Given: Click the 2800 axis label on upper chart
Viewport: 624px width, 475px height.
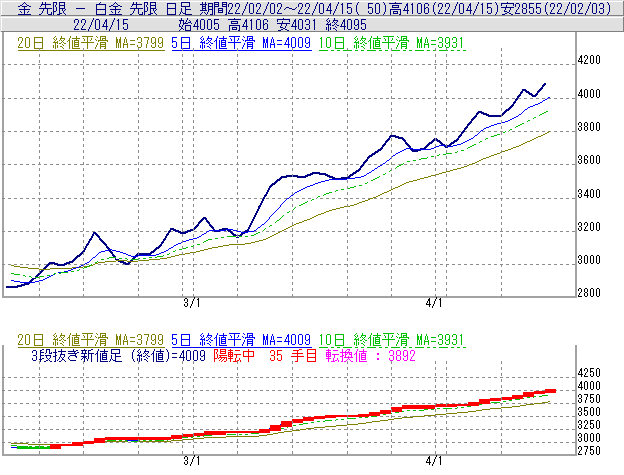Looking at the screenshot, I should tap(589, 293).
